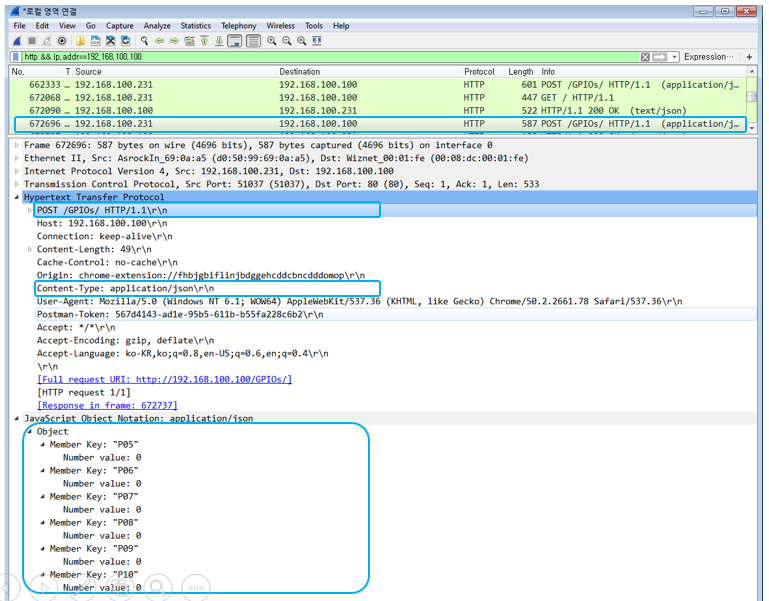The width and height of the screenshot is (769, 601).
Task: Open the Telephony menu
Action: tap(238, 26)
